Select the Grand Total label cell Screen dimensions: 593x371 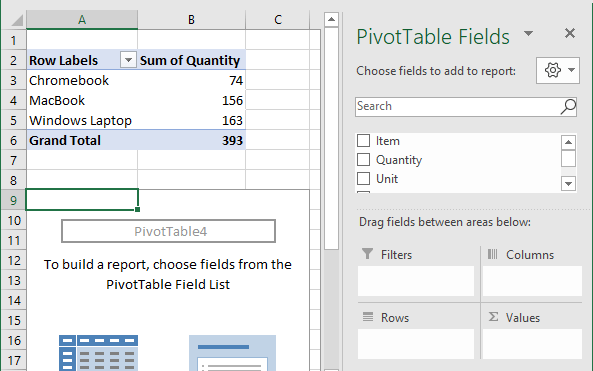[x=82, y=140]
